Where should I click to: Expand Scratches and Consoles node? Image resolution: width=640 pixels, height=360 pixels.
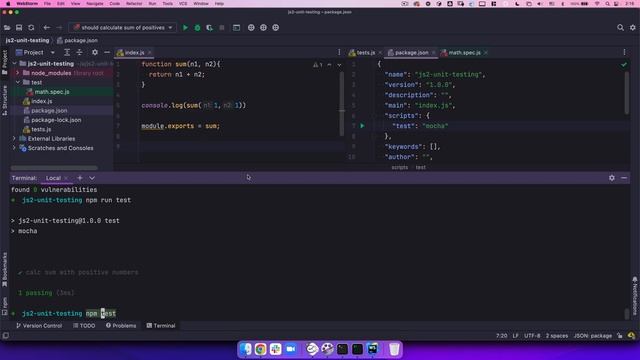14,148
